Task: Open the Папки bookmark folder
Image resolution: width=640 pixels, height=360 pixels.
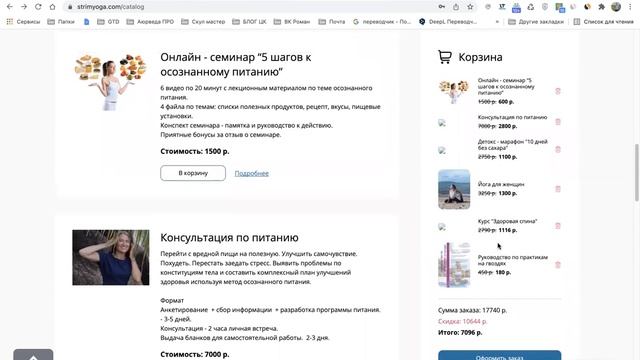Action: 61,22
